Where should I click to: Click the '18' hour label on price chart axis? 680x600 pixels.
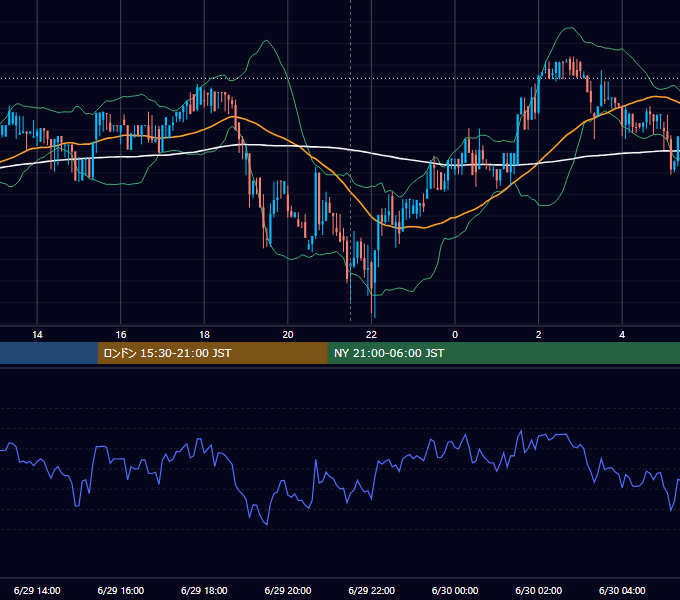[x=204, y=335]
